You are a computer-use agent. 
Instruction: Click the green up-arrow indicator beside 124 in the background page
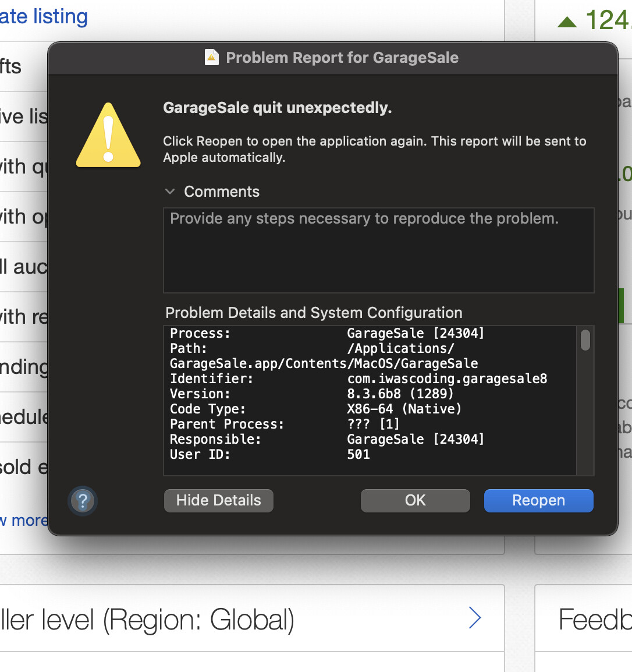coord(567,22)
